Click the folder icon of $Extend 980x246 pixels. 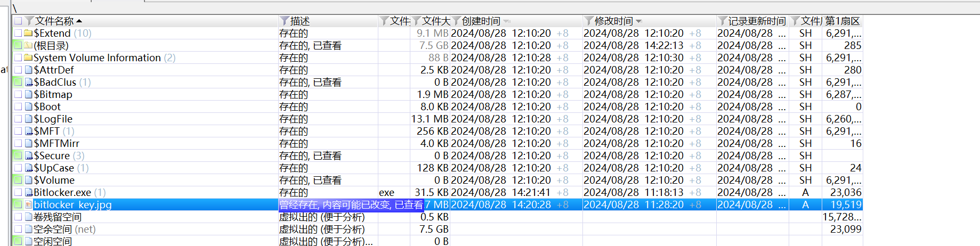[29, 33]
